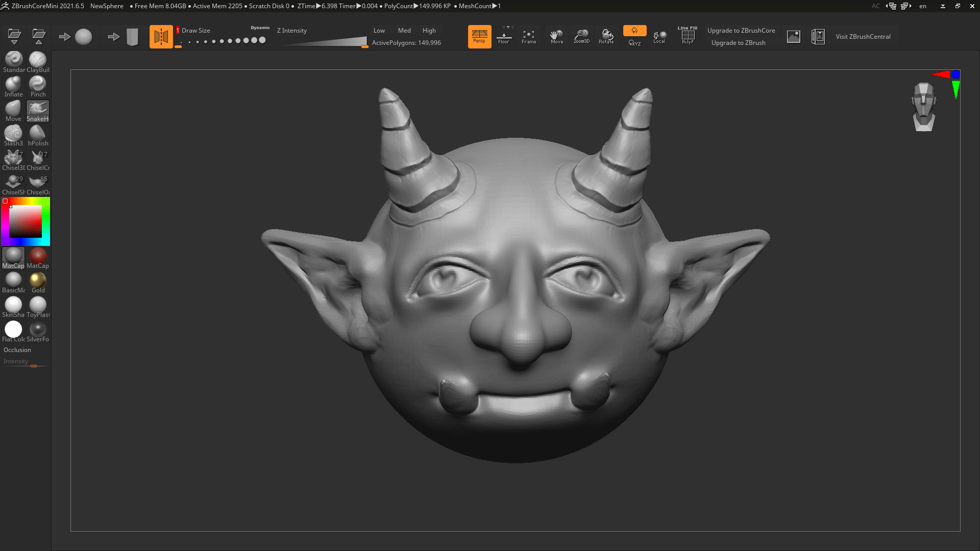Open the en language menu
The image size is (980, 551).
pos(922,6)
